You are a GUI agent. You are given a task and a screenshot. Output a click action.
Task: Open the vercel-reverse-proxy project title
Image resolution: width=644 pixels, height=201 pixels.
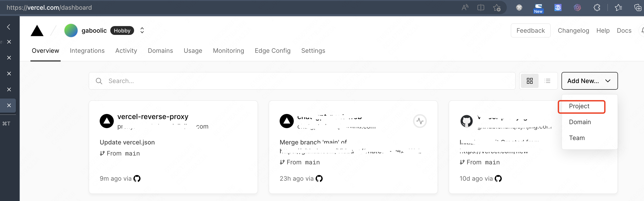point(153,116)
